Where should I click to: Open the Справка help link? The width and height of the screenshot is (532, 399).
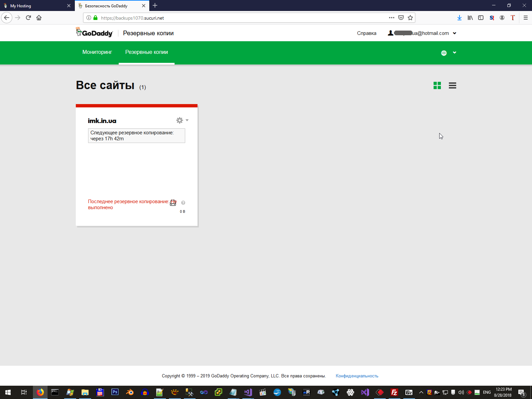367,33
